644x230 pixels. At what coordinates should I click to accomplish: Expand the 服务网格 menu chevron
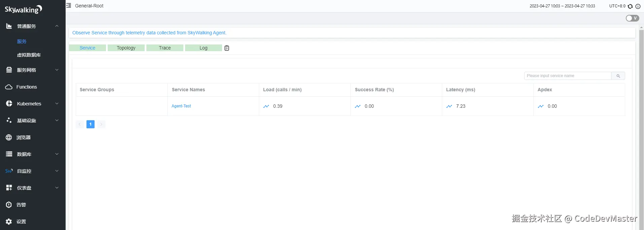(57, 70)
